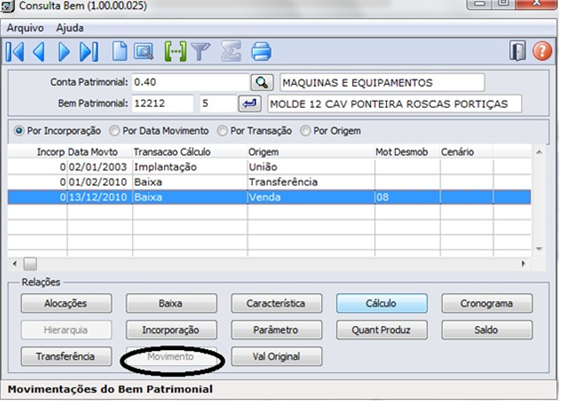The height and width of the screenshot is (401, 567).
Task: Click the Incorporação button
Action: click(171, 330)
